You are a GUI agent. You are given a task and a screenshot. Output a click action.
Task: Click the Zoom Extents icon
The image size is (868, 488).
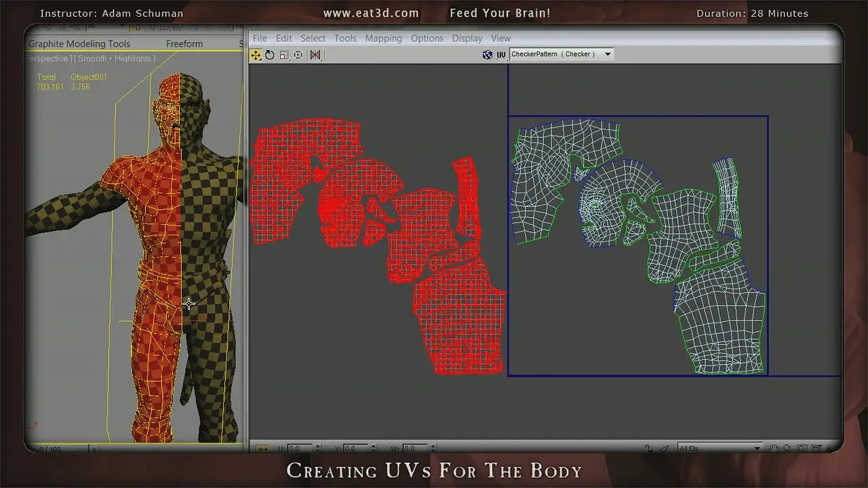(x=816, y=448)
